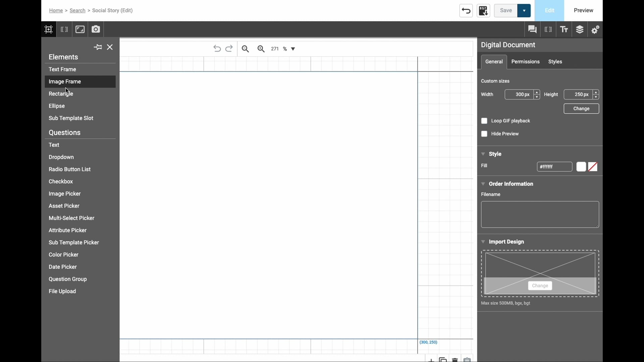
Task: Select the no-fill slash swatch
Action: (593, 167)
